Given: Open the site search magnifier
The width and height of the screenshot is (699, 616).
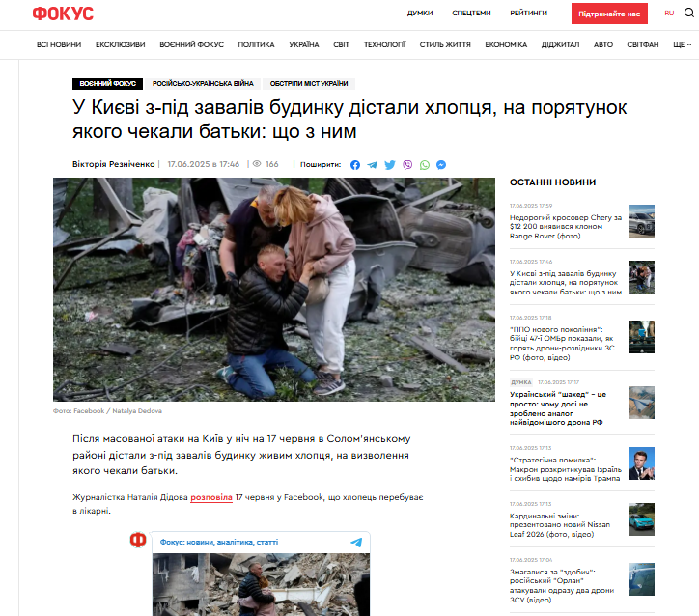Looking at the screenshot, I should 688,13.
